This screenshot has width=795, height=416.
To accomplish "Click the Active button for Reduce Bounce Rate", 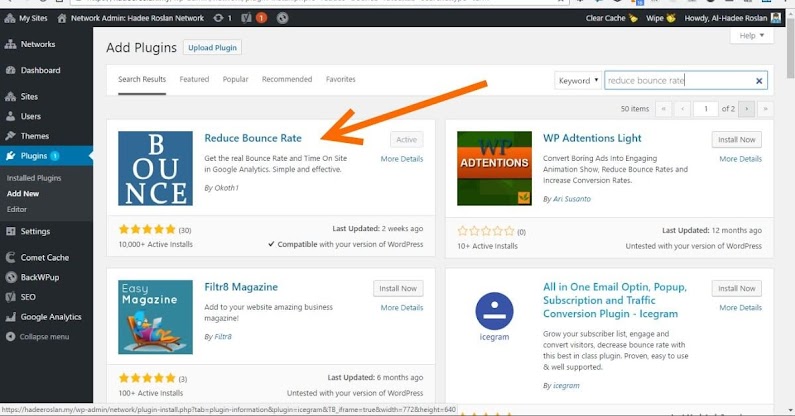I will tap(407, 140).
